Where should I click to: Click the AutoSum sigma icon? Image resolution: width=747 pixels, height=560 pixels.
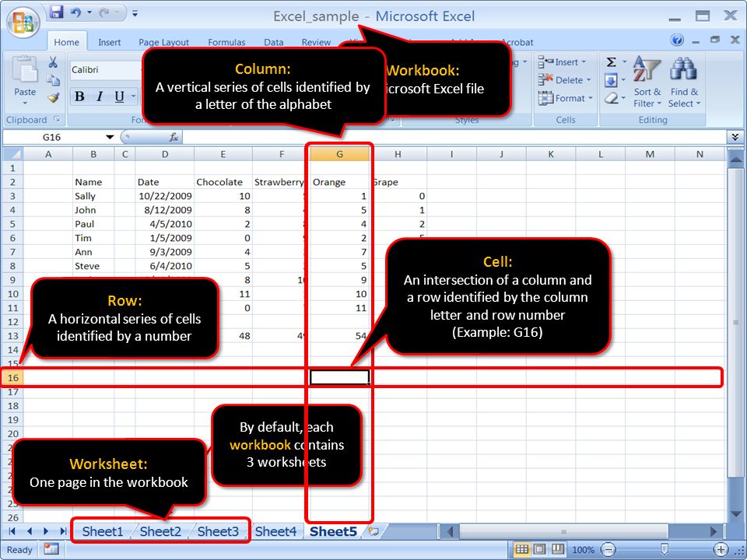click(x=612, y=62)
